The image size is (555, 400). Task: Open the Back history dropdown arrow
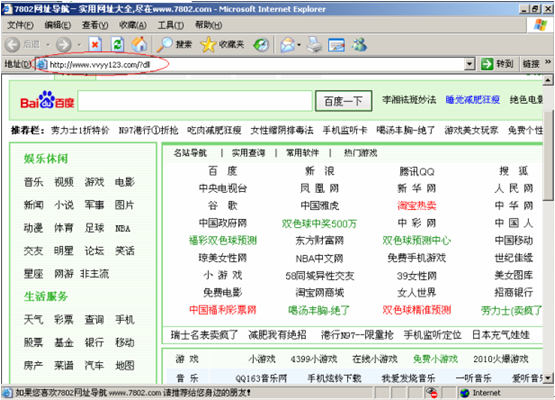[48, 45]
